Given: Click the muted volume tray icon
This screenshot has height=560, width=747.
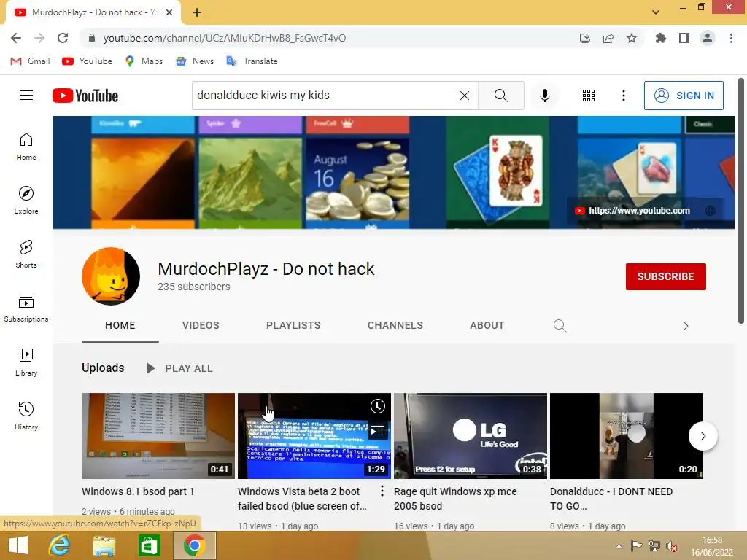Looking at the screenshot, I should point(672,546).
